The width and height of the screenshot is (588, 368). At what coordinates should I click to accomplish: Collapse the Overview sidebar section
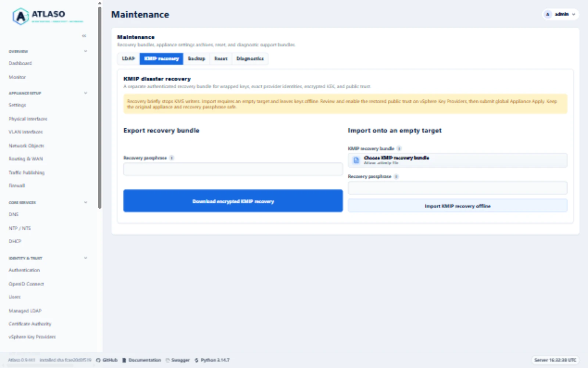86,51
